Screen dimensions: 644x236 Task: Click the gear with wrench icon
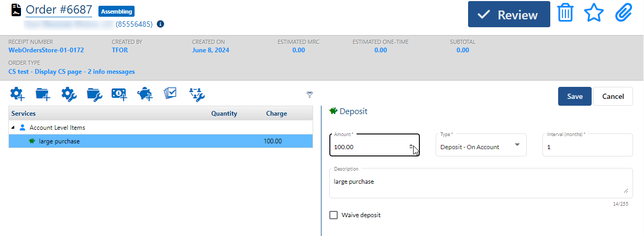[69, 94]
